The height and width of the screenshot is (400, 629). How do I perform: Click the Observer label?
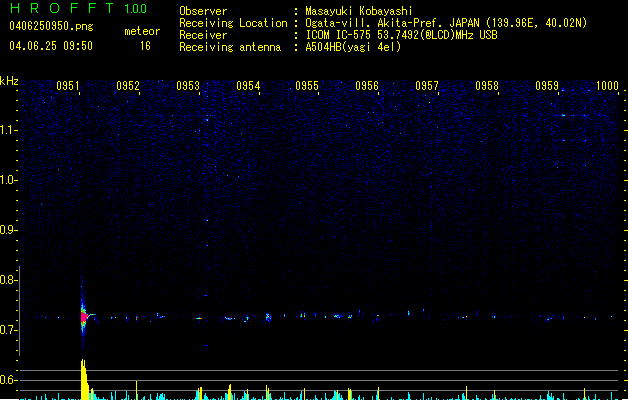tap(203, 11)
